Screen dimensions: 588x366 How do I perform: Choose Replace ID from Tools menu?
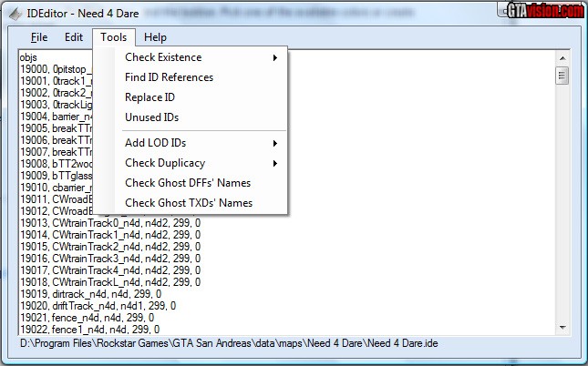150,97
